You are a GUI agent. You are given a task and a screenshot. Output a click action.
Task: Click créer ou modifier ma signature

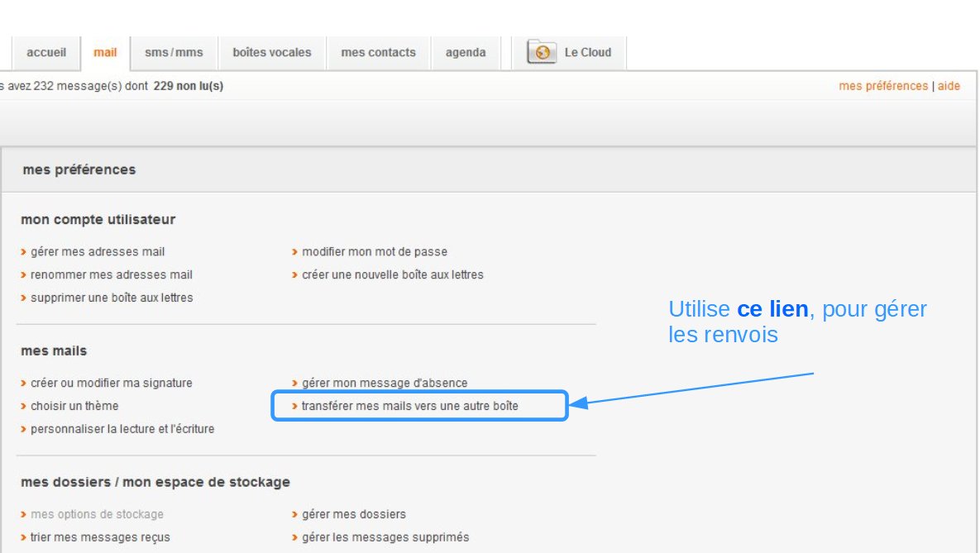(112, 383)
